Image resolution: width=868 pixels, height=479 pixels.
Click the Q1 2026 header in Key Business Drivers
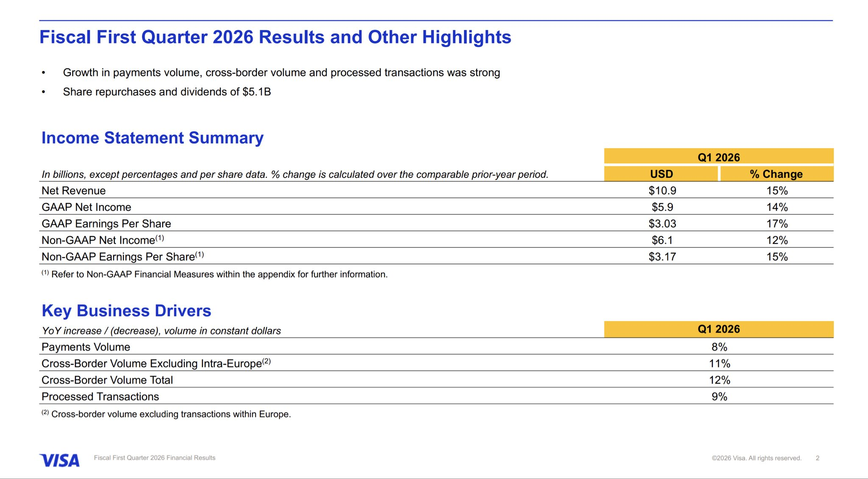718,329
